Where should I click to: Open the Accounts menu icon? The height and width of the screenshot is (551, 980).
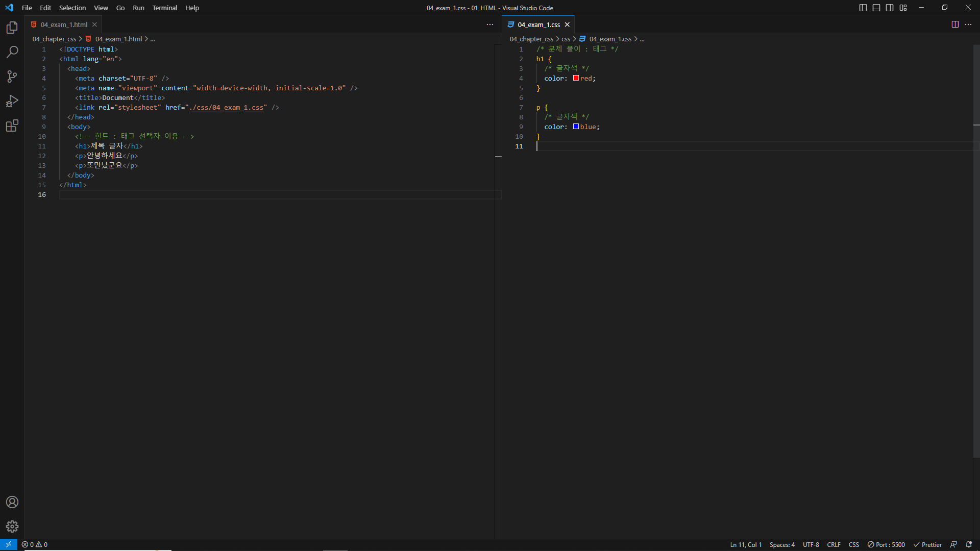[x=12, y=502]
